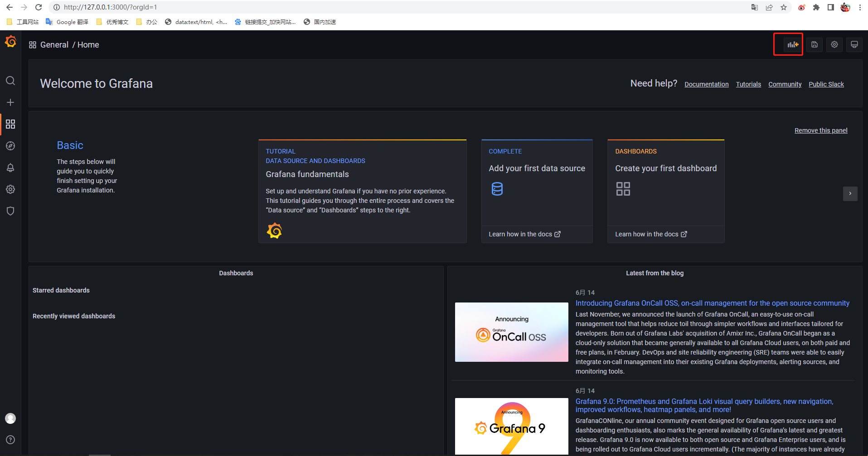
Task: Click the Grafana 9 announcement thumbnail
Action: tap(512, 426)
